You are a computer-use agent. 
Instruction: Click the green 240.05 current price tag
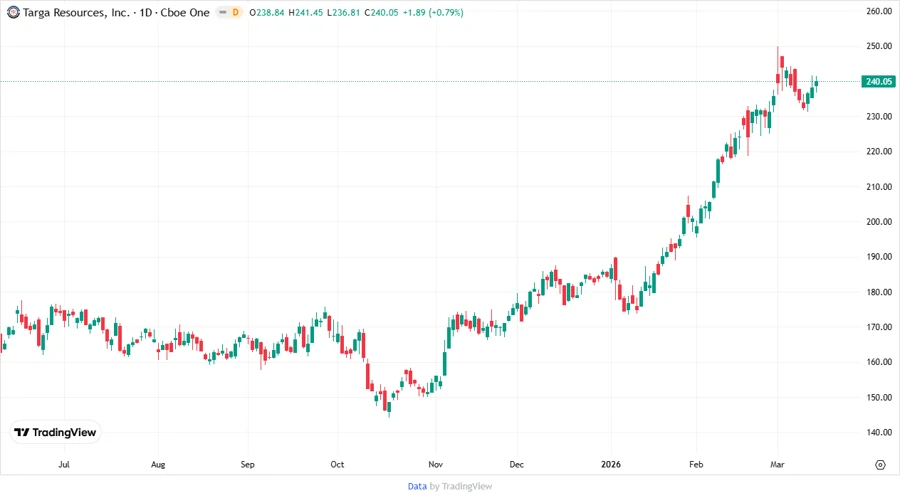pos(878,81)
